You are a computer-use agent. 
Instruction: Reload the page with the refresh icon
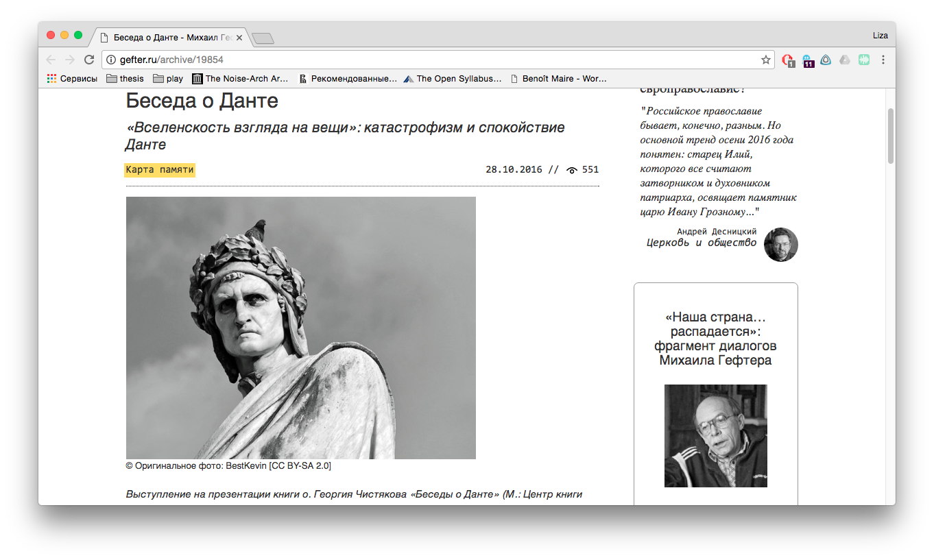click(89, 60)
